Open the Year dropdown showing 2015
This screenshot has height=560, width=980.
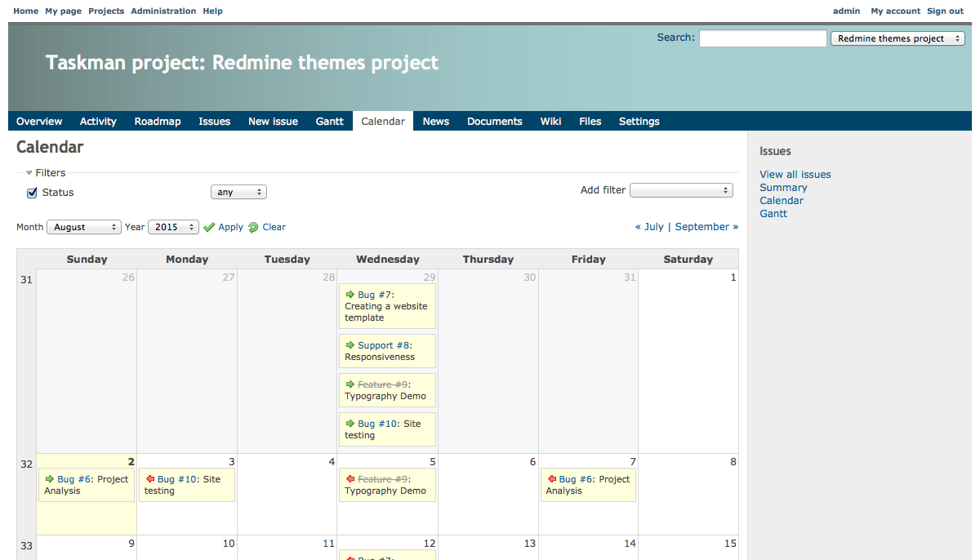[x=173, y=227]
